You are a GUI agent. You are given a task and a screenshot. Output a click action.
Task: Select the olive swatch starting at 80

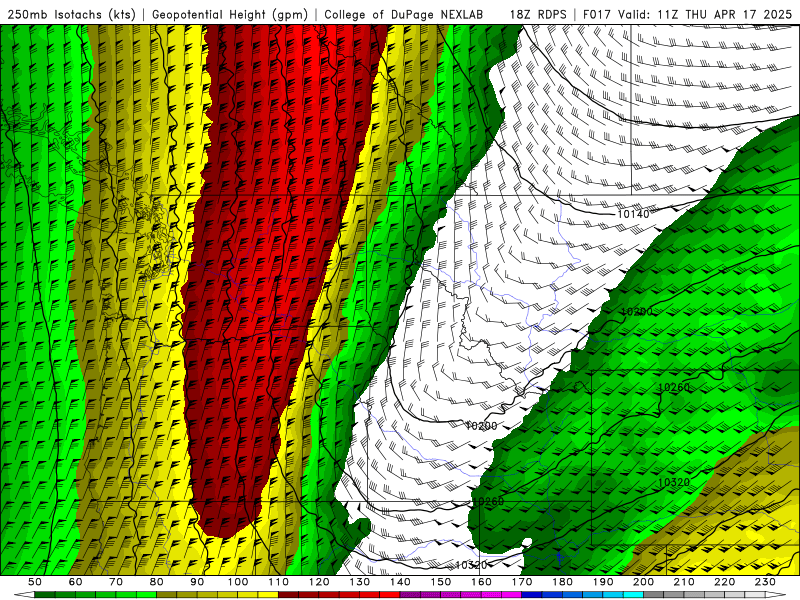(166, 594)
